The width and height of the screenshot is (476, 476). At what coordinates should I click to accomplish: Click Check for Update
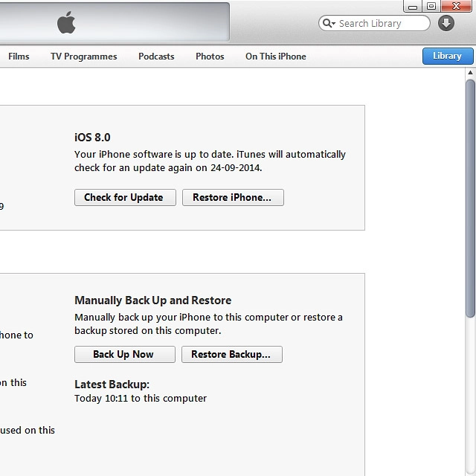[124, 198]
